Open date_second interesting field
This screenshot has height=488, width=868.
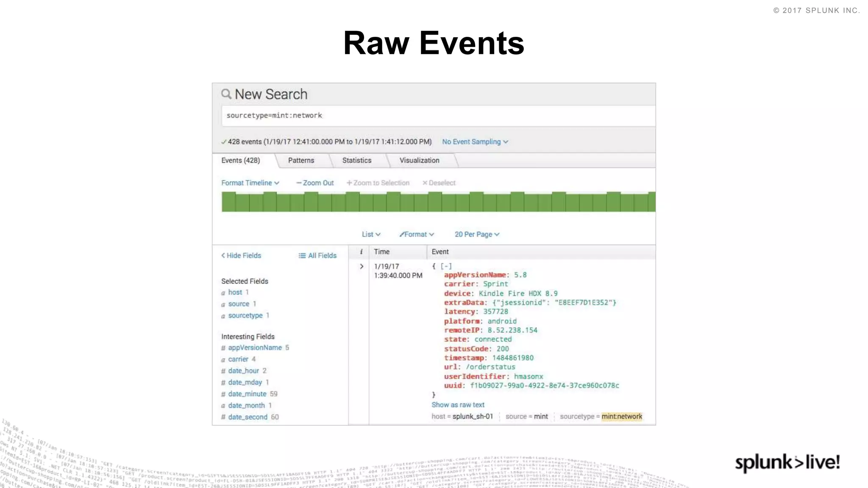[248, 417]
